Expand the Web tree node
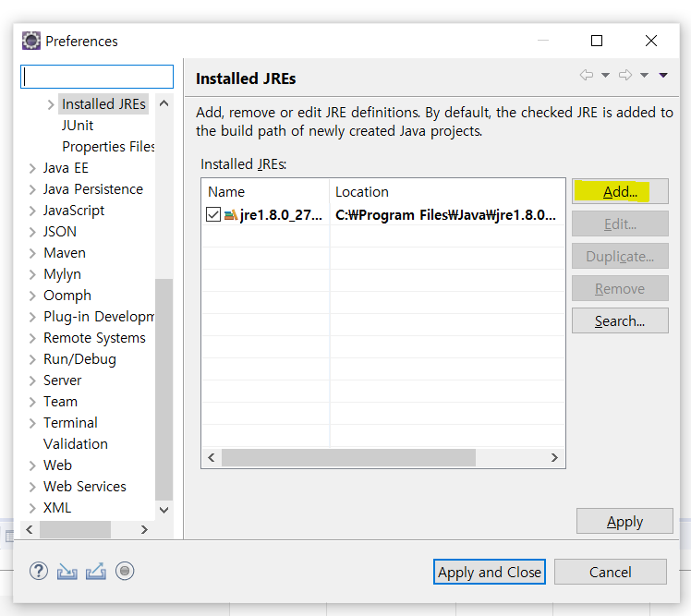This screenshot has height=616, width=691. pyautogui.click(x=32, y=465)
